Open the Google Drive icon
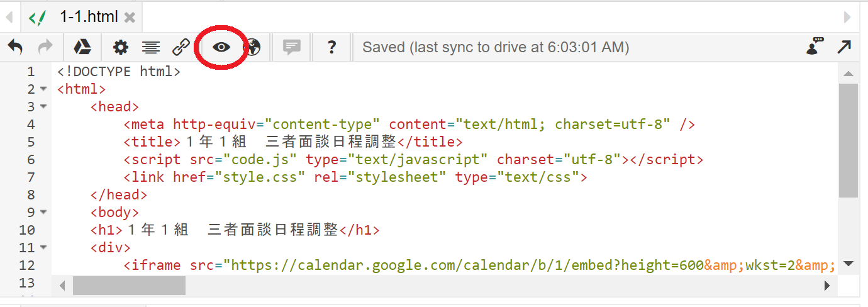 tap(83, 47)
